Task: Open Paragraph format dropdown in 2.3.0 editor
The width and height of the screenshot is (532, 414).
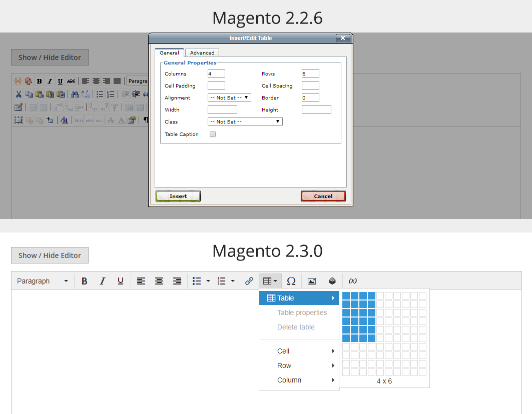Action: coord(43,280)
